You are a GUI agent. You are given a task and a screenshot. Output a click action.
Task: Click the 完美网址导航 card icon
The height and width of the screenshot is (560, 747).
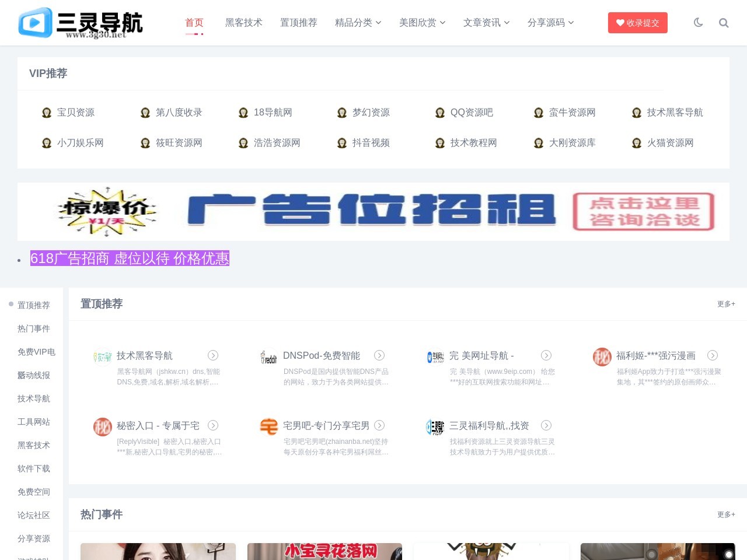pyautogui.click(x=435, y=357)
